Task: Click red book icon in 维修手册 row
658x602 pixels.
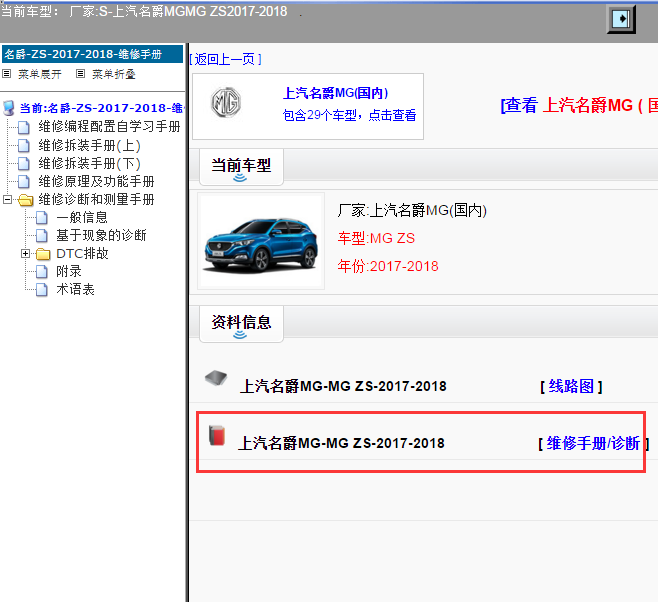Action: 217,435
